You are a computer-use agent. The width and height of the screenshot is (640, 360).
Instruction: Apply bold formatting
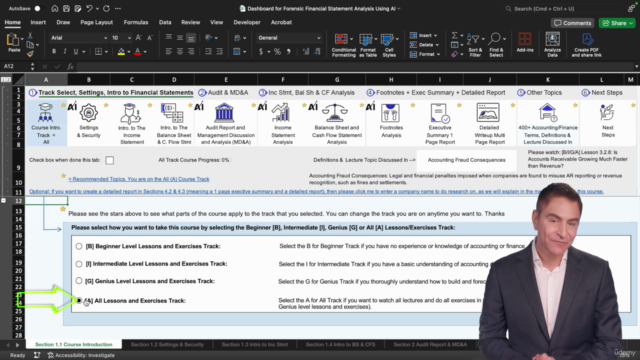[x=54, y=52]
